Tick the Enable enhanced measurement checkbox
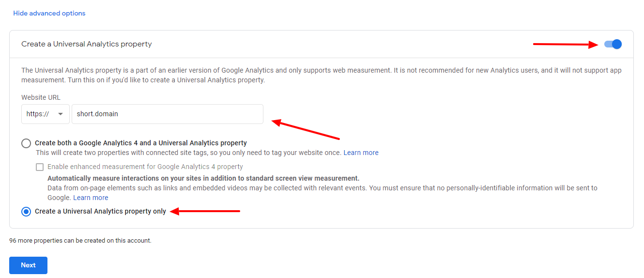This screenshot has height=278, width=644. tap(40, 167)
